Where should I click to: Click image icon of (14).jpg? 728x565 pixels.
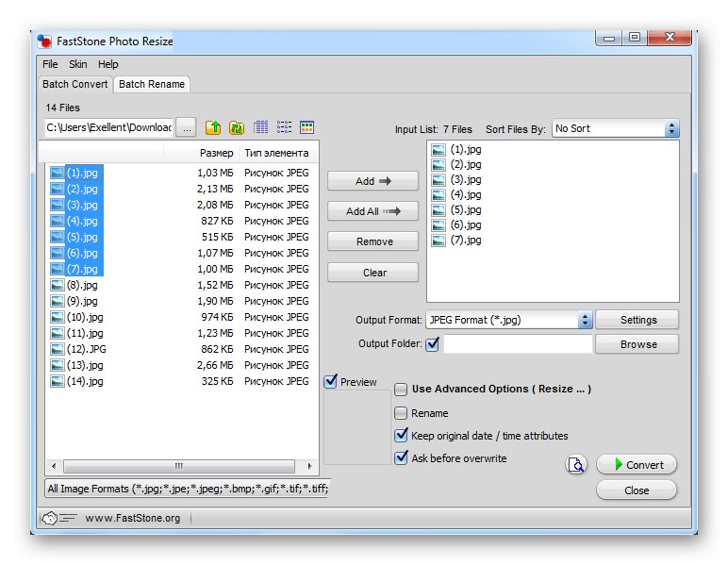pos(58,382)
